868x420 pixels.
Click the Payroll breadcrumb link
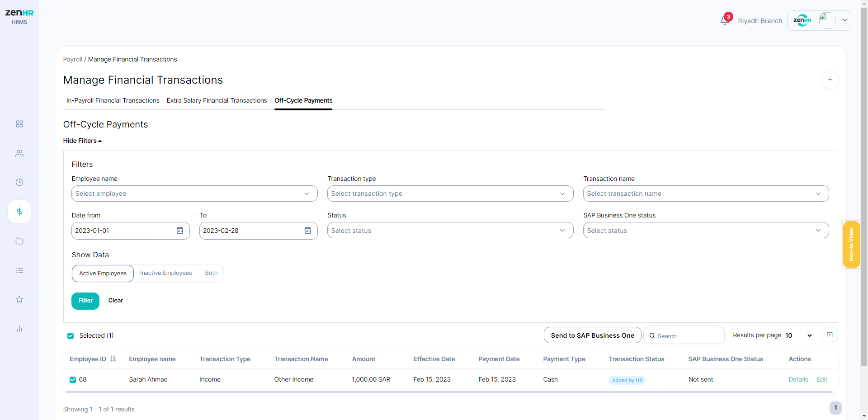click(x=73, y=59)
